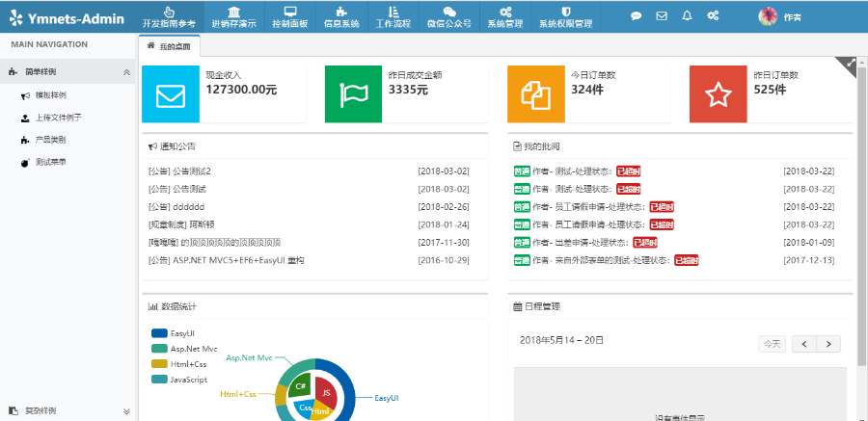Viewport: 868px width, 421px height.
Task: Select the 我的桌面 tab
Action: coord(169,46)
